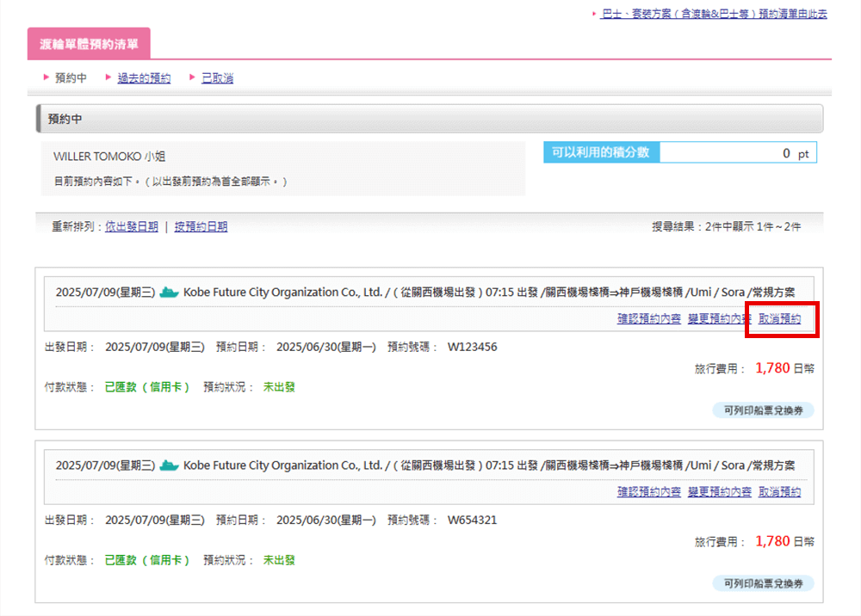
Task: Click 可列印船票兌換券 for reservation W123456
Action: (x=763, y=410)
